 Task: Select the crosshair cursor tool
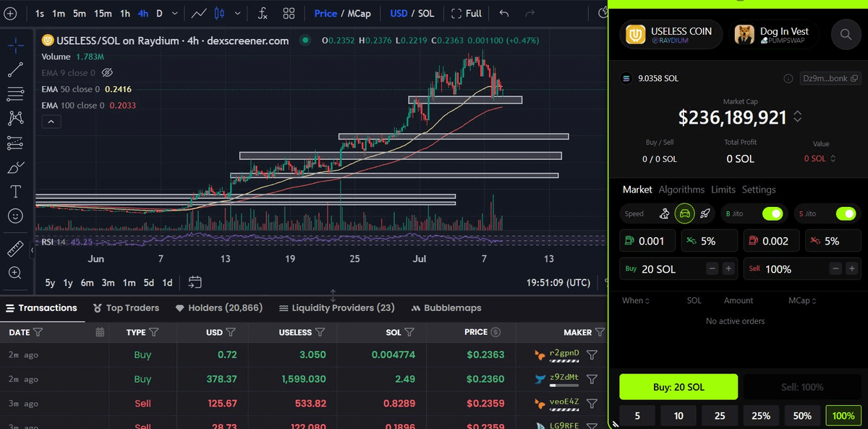[x=15, y=46]
